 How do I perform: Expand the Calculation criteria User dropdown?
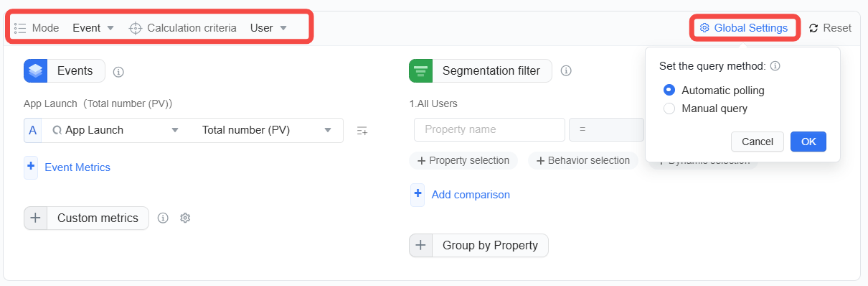(x=268, y=28)
